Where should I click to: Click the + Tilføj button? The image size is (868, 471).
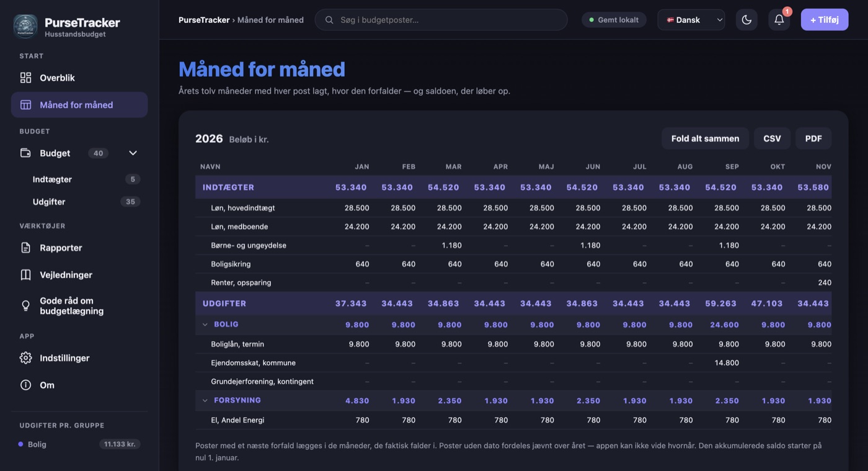pos(825,20)
